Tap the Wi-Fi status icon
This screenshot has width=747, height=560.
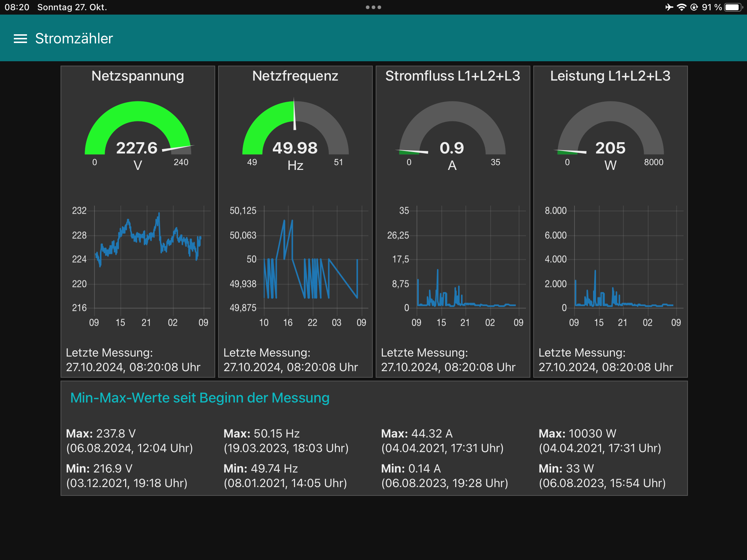(681, 7)
